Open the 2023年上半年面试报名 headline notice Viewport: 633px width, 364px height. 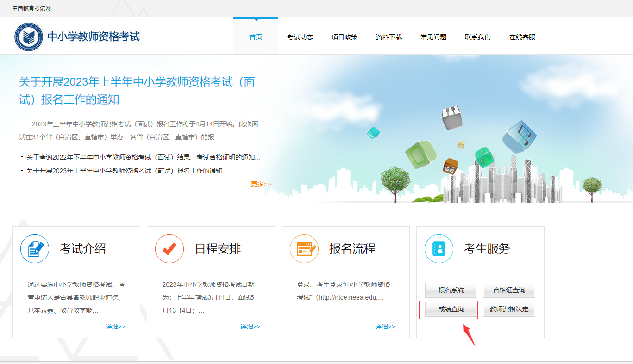(x=137, y=91)
